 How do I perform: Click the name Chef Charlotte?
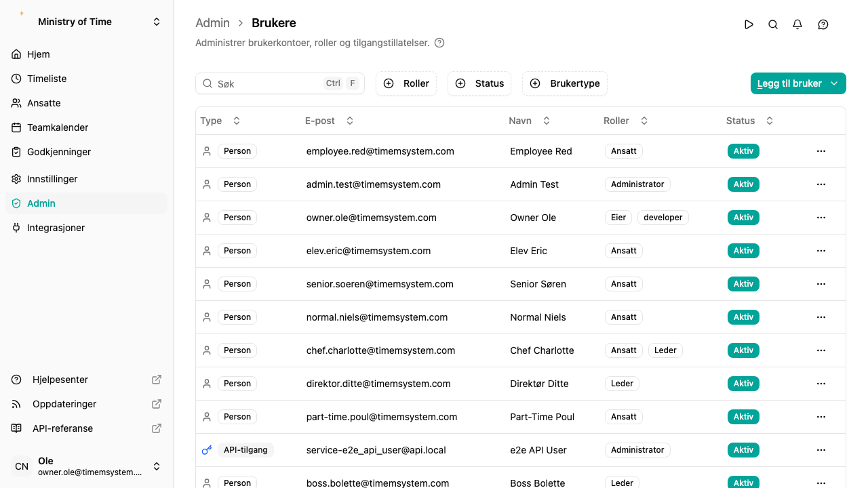[x=542, y=350]
